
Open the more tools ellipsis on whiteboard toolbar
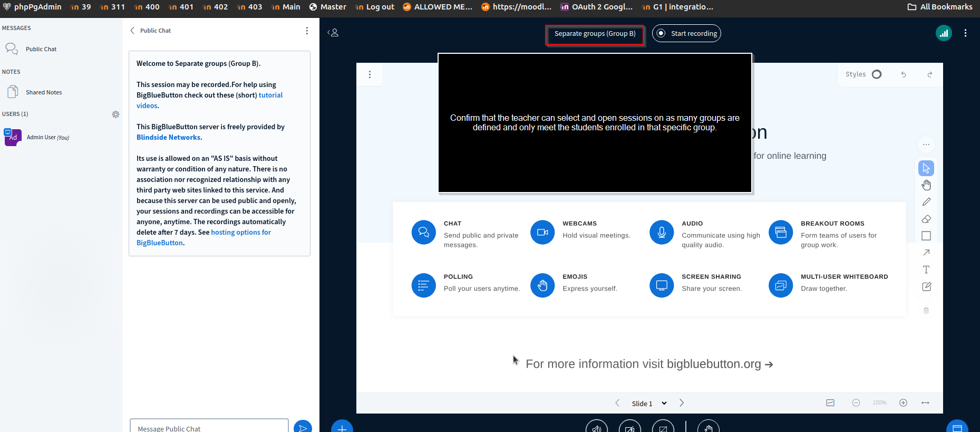pyautogui.click(x=926, y=145)
